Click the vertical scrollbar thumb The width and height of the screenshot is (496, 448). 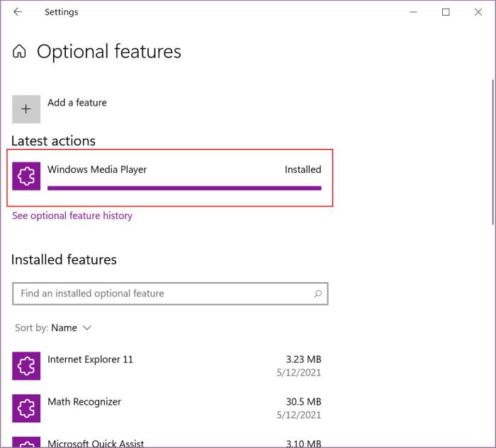(x=493, y=152)
